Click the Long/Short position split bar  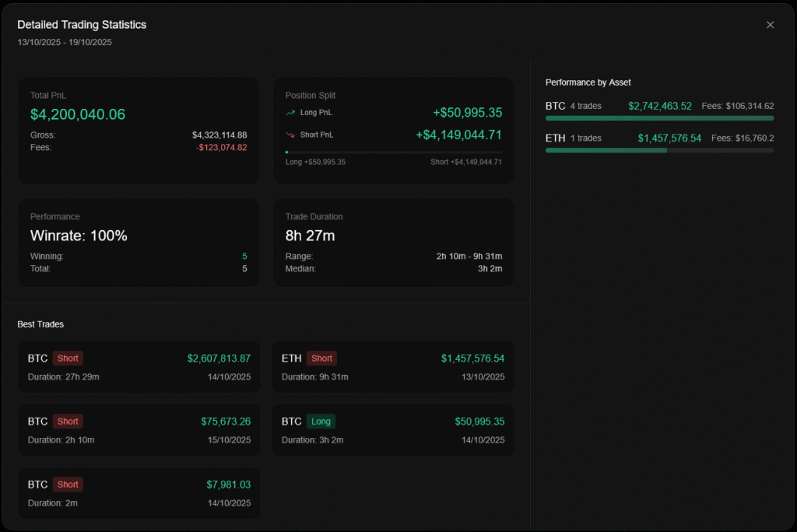[x=393, y=152]
